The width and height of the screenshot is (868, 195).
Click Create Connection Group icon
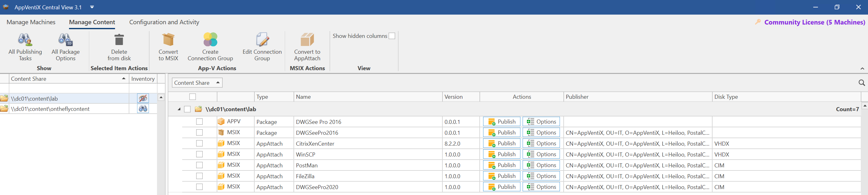[x=210, y=40]
